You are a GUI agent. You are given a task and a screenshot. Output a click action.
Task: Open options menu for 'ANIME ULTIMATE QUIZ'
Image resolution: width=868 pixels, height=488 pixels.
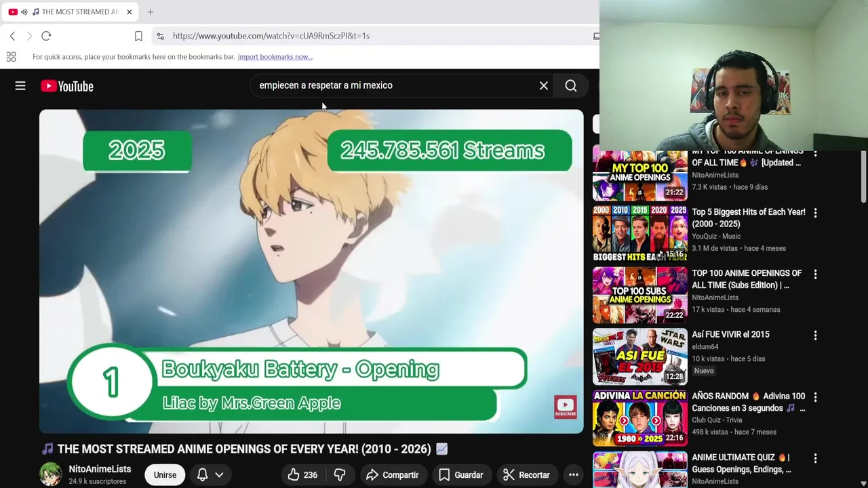815,457
